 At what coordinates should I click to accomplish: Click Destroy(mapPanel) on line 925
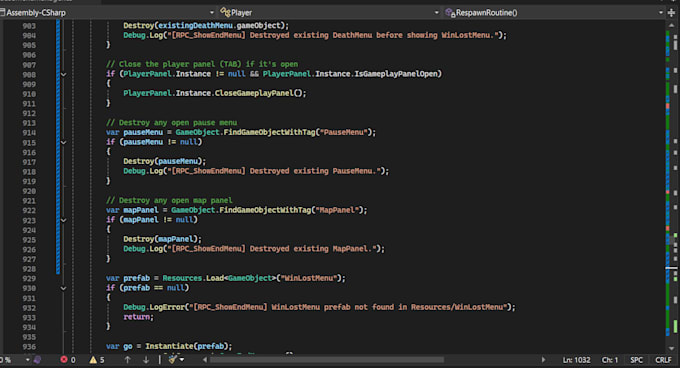point(160,239)
